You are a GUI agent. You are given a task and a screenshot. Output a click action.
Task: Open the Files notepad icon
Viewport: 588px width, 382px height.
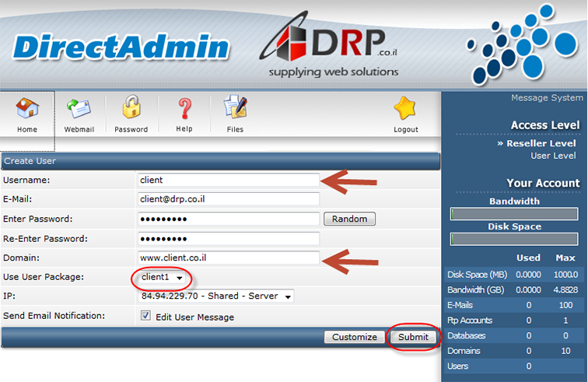tap(235, 108)
